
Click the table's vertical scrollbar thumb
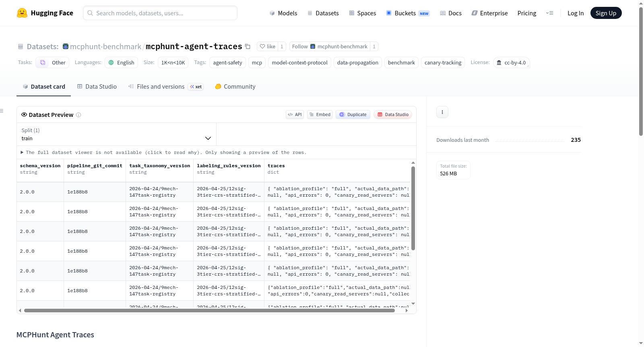click(x=413, y=208)
